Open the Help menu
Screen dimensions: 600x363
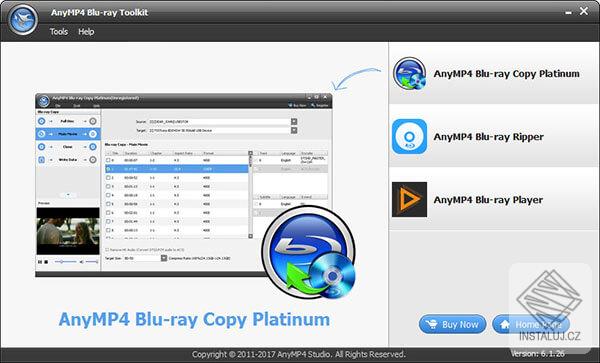point(86,32)
